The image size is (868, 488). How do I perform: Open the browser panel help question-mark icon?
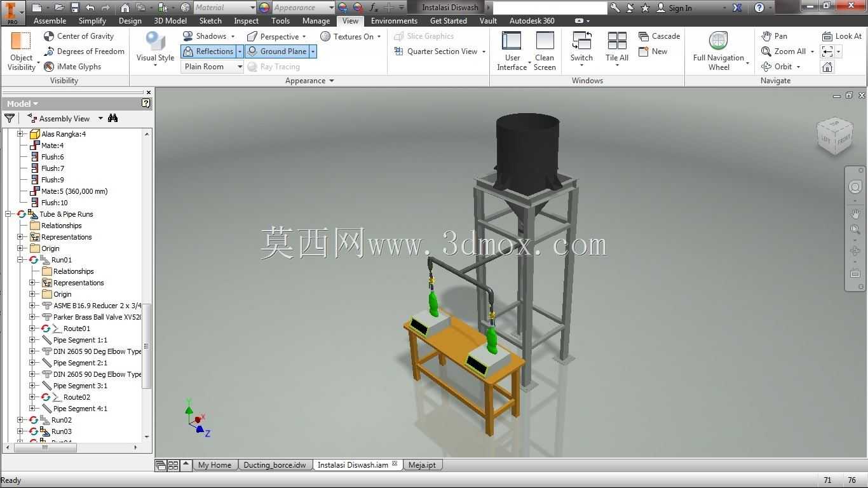(x=146, y=104)
